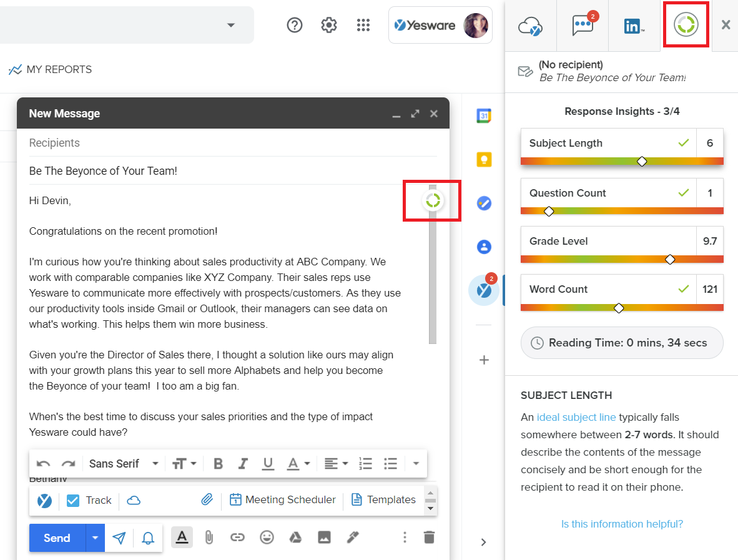Open the chat notifications tab with badge

[x=584, y=24]
